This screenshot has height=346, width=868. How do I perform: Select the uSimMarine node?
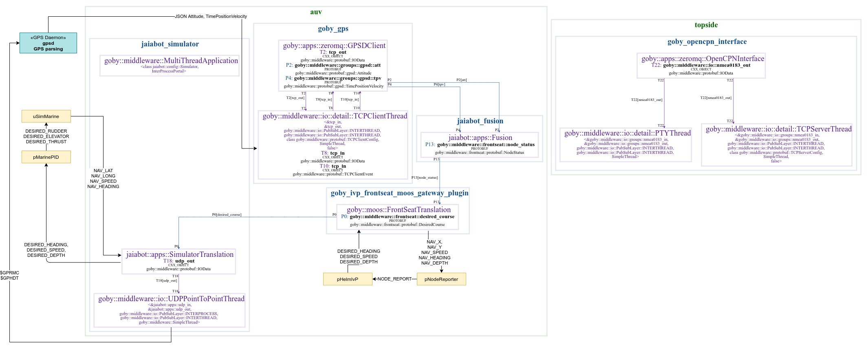(46, 116)
